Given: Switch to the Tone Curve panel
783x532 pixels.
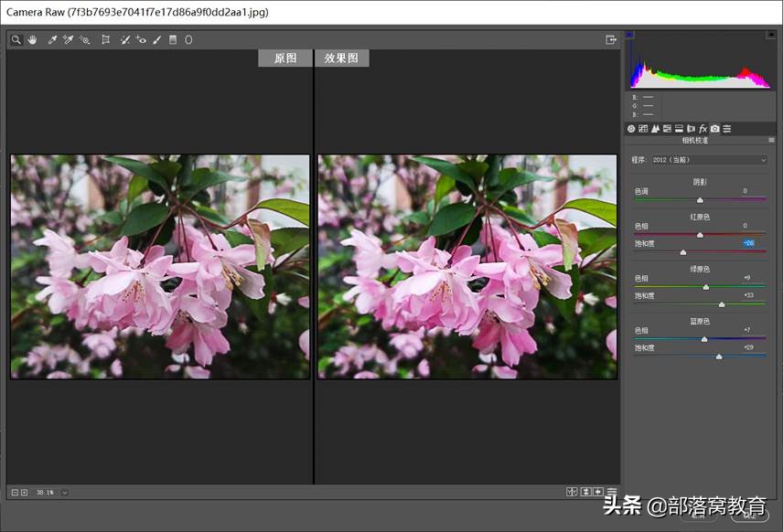Looking at the screenshot, I should pyautogui.click(x=643, y=128).
